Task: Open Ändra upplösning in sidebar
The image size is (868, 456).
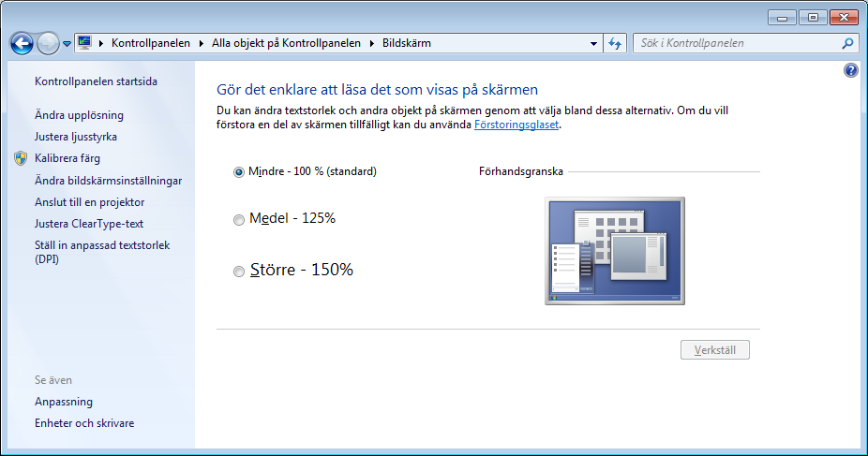Action: [x=79, y=115]
